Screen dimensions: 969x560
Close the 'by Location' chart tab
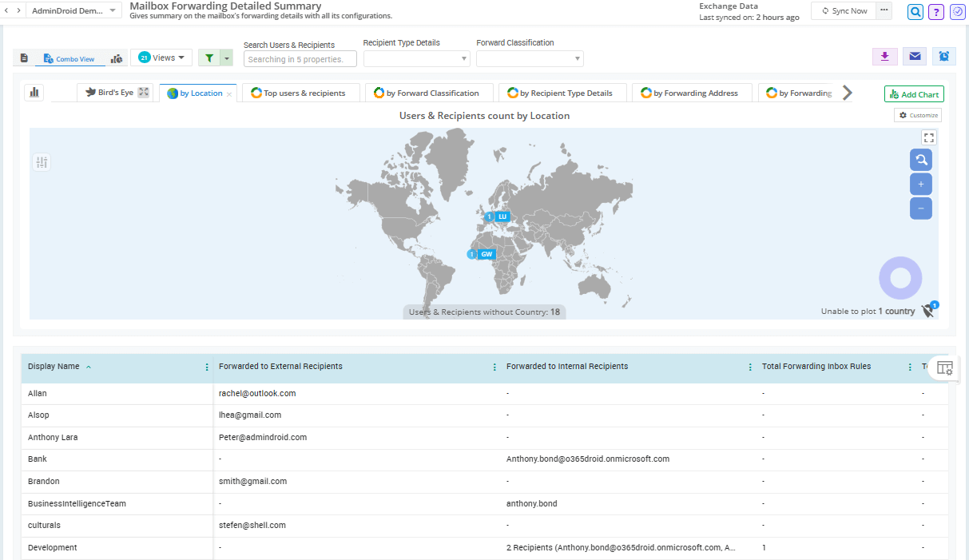tap(228, 92)
